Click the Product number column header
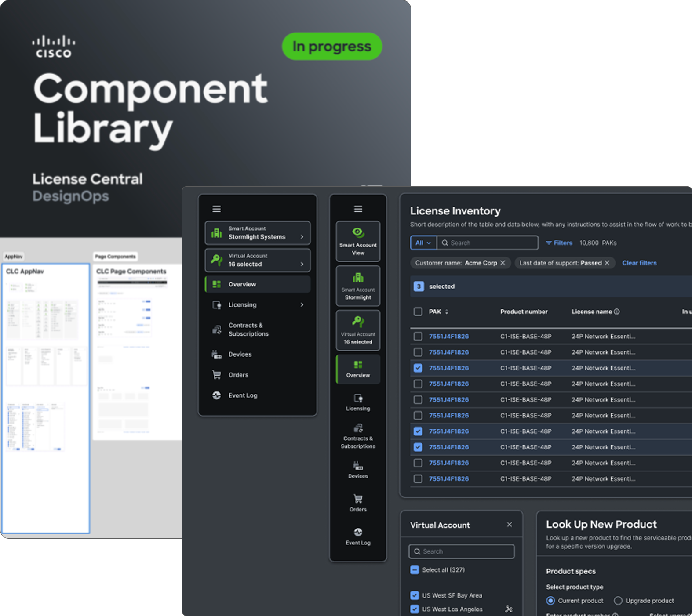The width and height of the screenshot is (692, 616). coord(524,312)
